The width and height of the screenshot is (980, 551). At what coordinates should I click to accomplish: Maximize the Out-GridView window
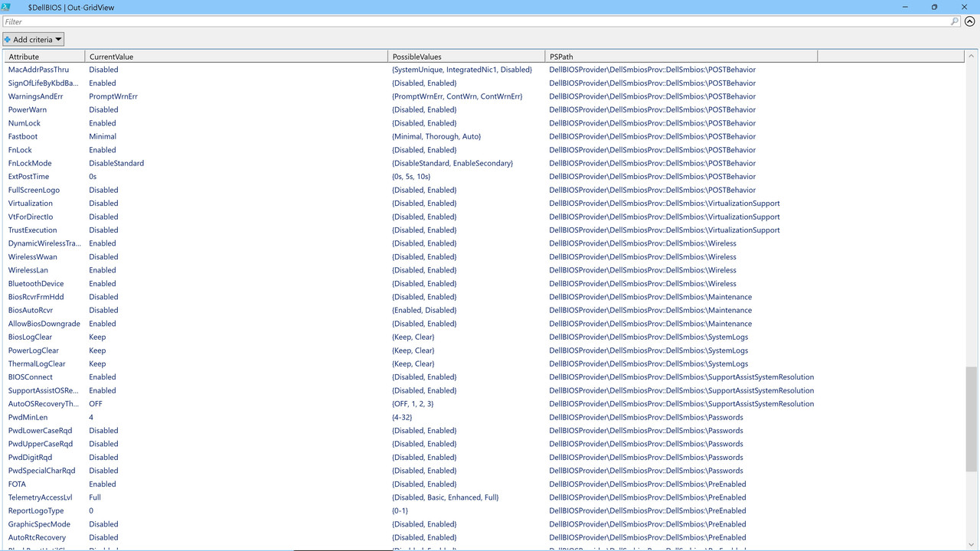click(934, 7)
